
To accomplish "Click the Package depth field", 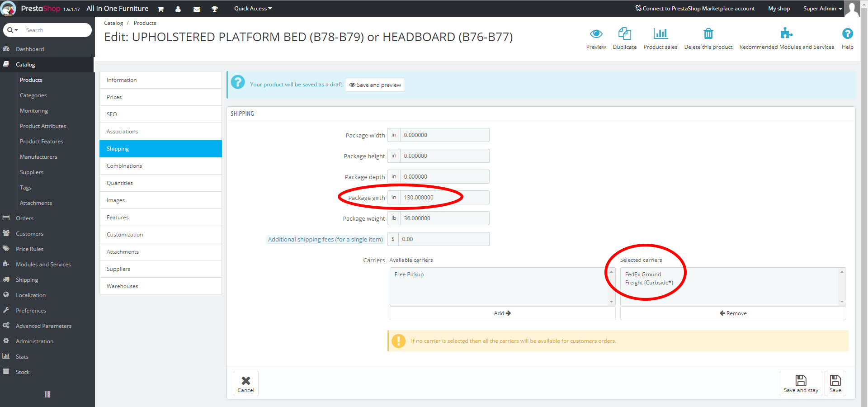I will click(444, 177).
